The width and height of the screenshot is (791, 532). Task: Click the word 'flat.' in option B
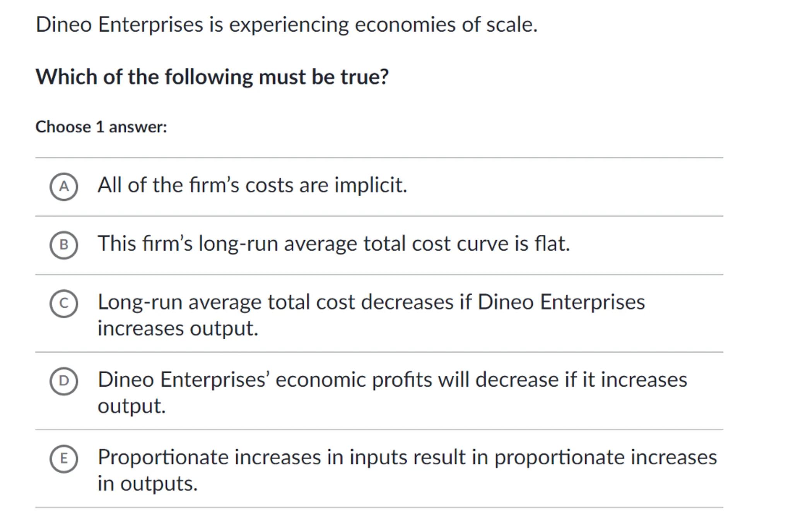point(552,244)
